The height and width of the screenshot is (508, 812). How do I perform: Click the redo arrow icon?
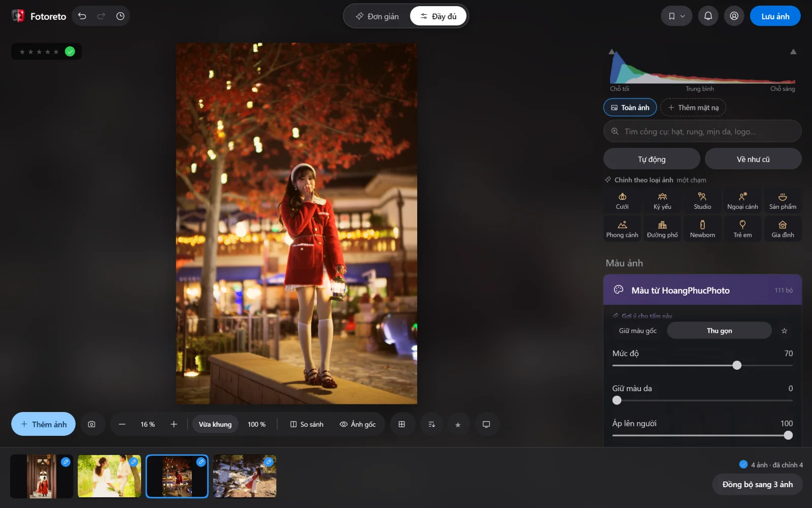(101, 16)
